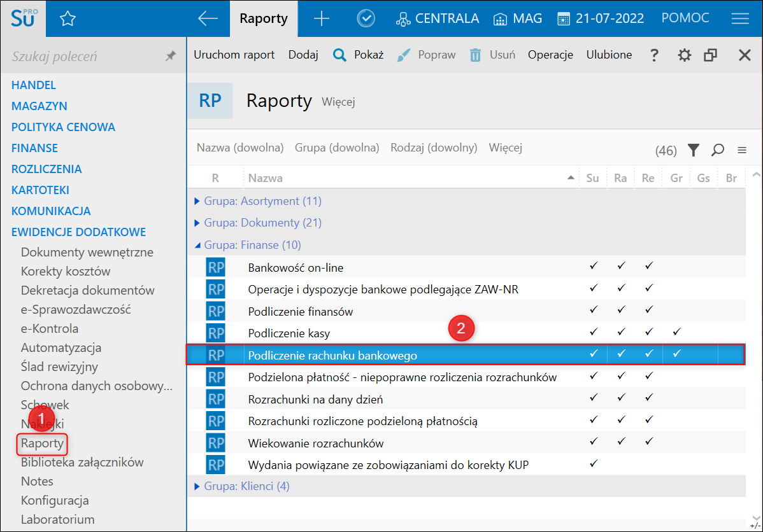Toggle Gr checkmark for Podliczenie kasy

(676, 332)
